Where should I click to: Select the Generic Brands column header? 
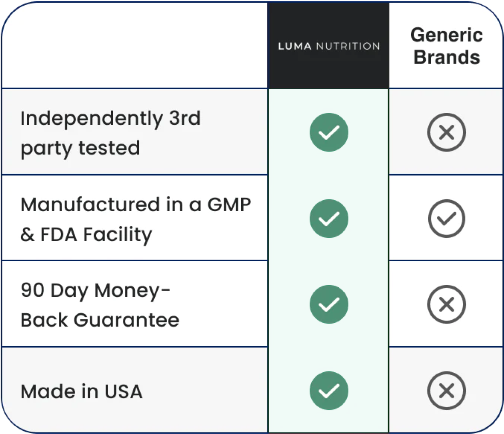click(x=446, y=46)
